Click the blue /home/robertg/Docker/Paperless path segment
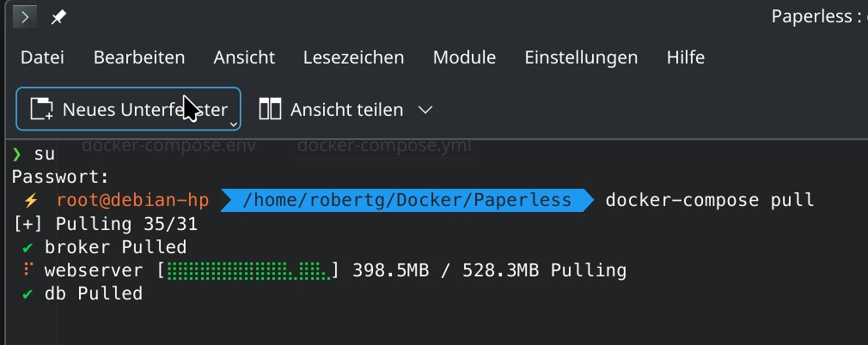This screenshot has width=868, height=345. pos(406,201)
